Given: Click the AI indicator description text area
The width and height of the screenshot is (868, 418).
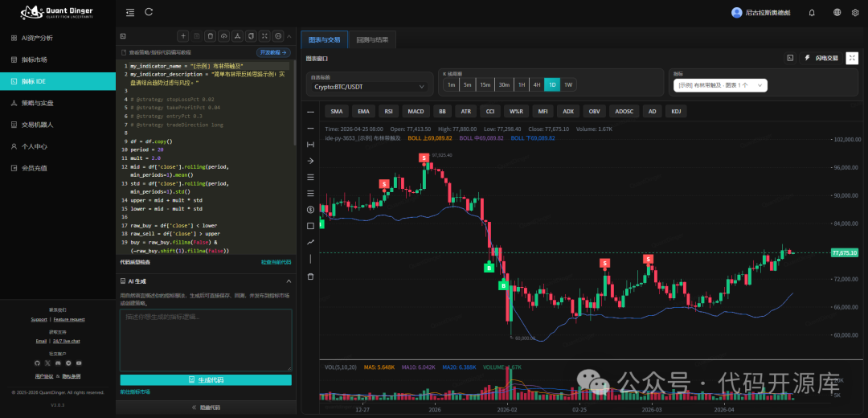Looking at the screenshot, I should [206, 340].
